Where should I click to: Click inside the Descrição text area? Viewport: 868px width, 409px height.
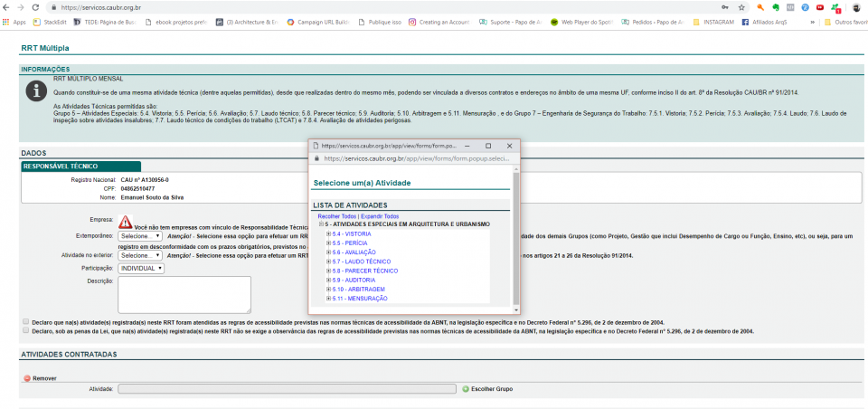pos(184,295)
